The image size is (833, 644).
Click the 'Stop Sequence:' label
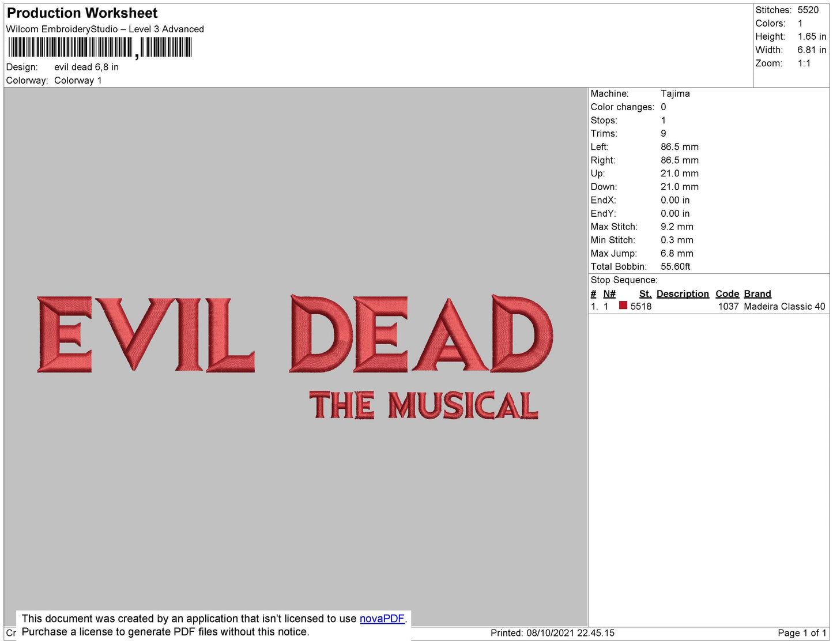pyautogui.click(x=624, y=280)
